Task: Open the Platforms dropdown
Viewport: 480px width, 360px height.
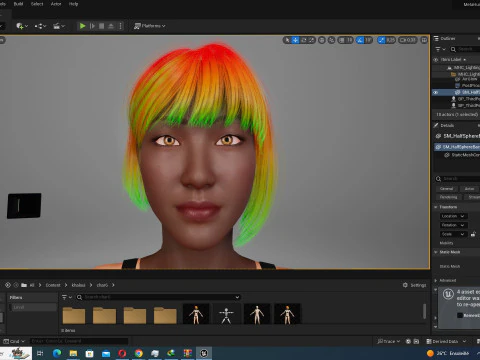Action: (x=149, y=26)
